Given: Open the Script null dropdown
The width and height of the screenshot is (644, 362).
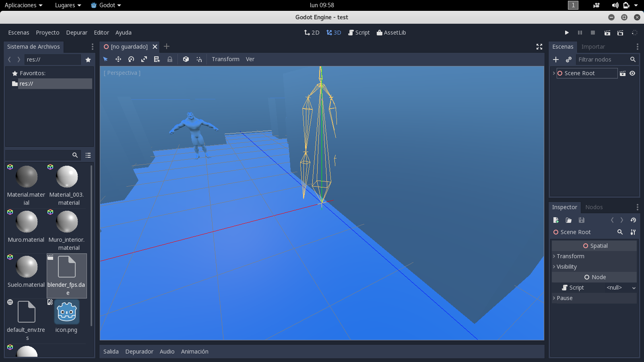Looking at the screenshot, I should coord(621,288).
